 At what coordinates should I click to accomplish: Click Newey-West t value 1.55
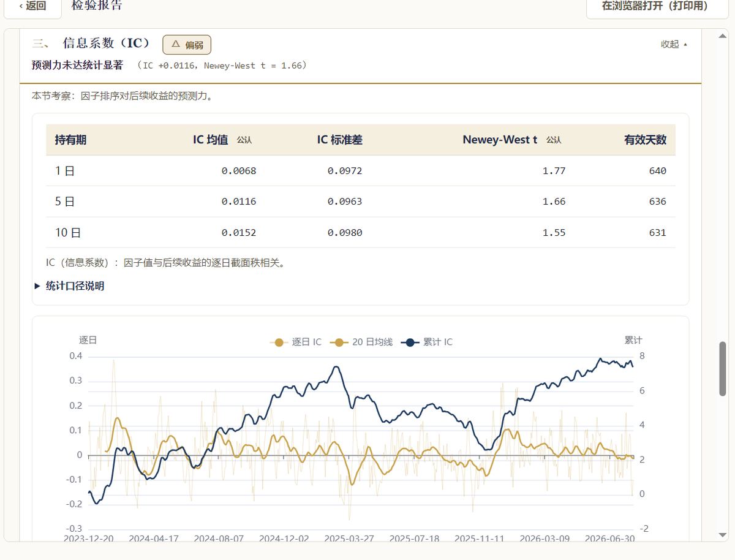[554, 233]
